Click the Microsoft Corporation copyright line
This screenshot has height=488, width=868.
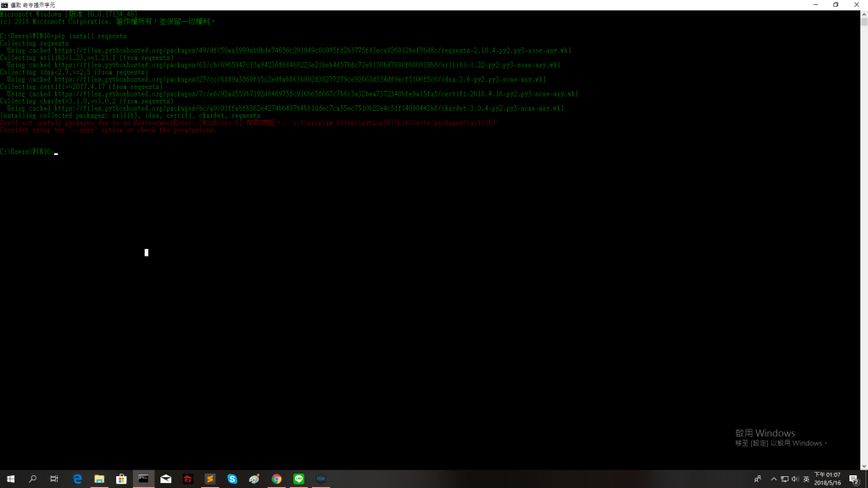point(108,21)
